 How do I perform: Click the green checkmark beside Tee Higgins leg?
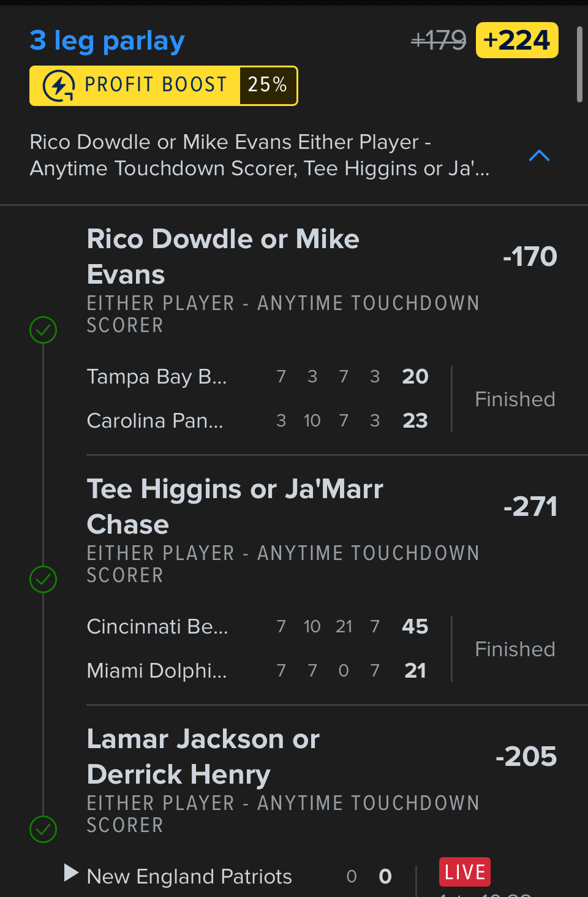[43, 579]
